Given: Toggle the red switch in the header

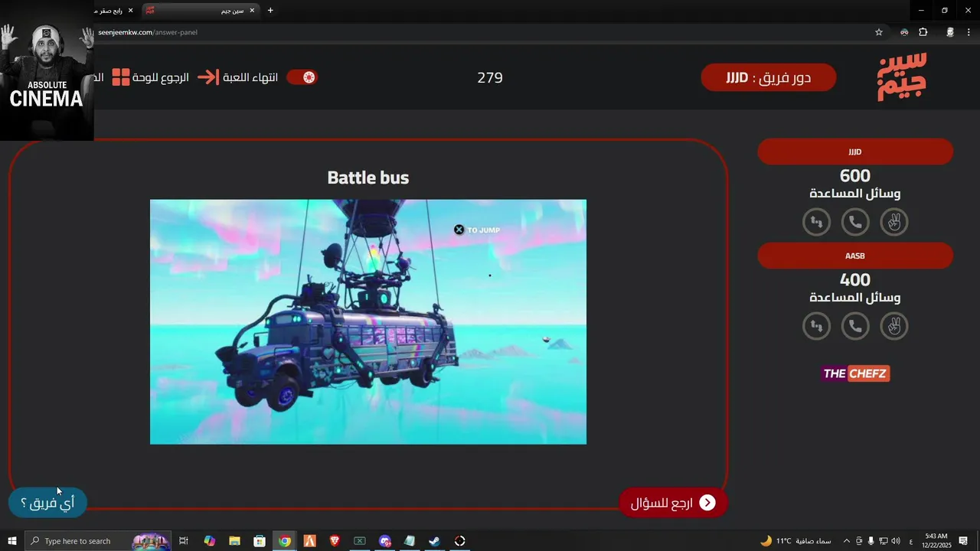Looking at the screenshot, I should pyautogui.click(x=302, y=77).
